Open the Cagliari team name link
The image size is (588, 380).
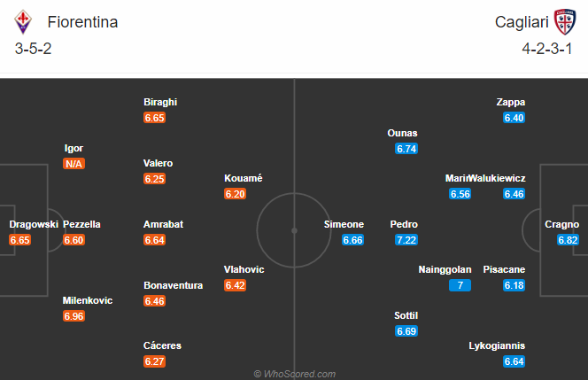522,22
